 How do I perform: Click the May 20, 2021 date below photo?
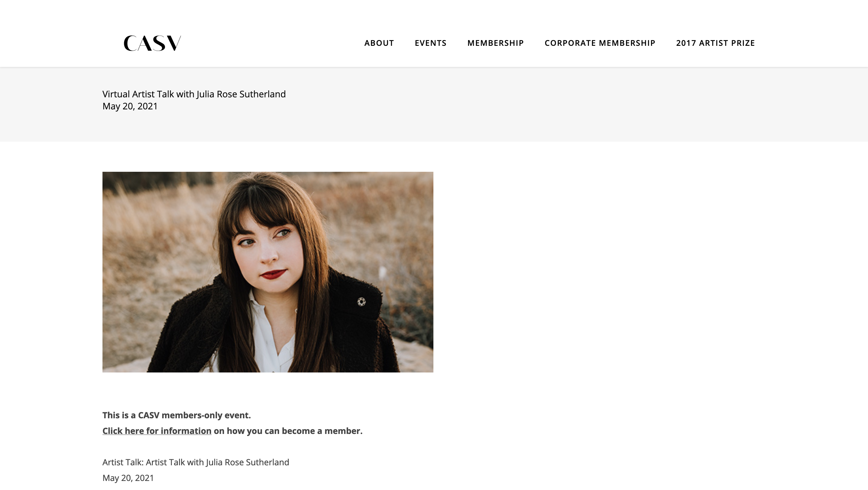click(x=128, y=478)
